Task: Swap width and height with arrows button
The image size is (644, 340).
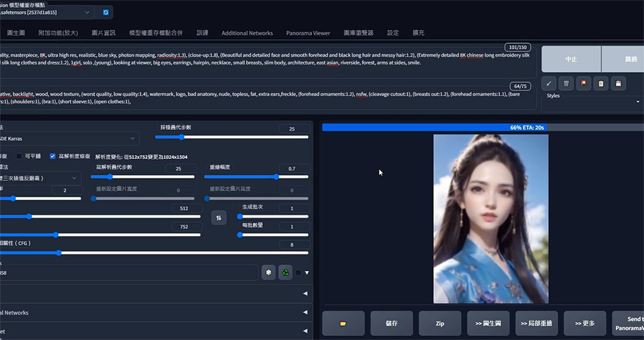Action: [x=219, y=217]
